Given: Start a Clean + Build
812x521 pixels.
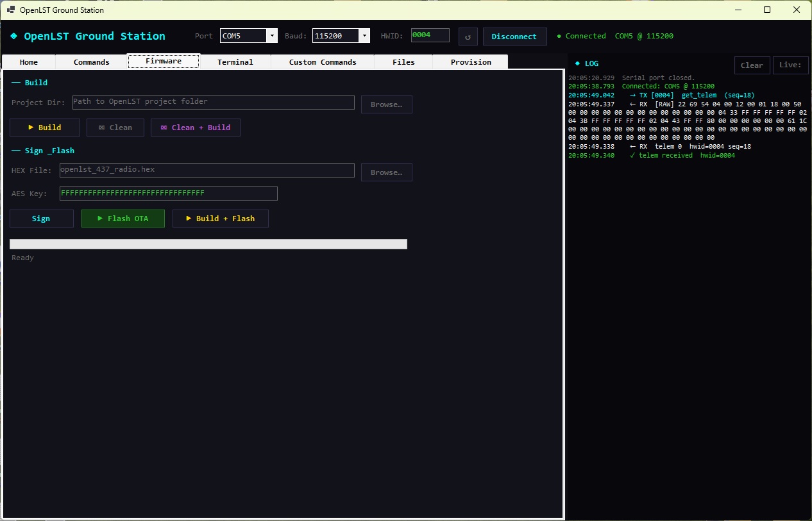Looking at the screenshot, I should (195, 127).
